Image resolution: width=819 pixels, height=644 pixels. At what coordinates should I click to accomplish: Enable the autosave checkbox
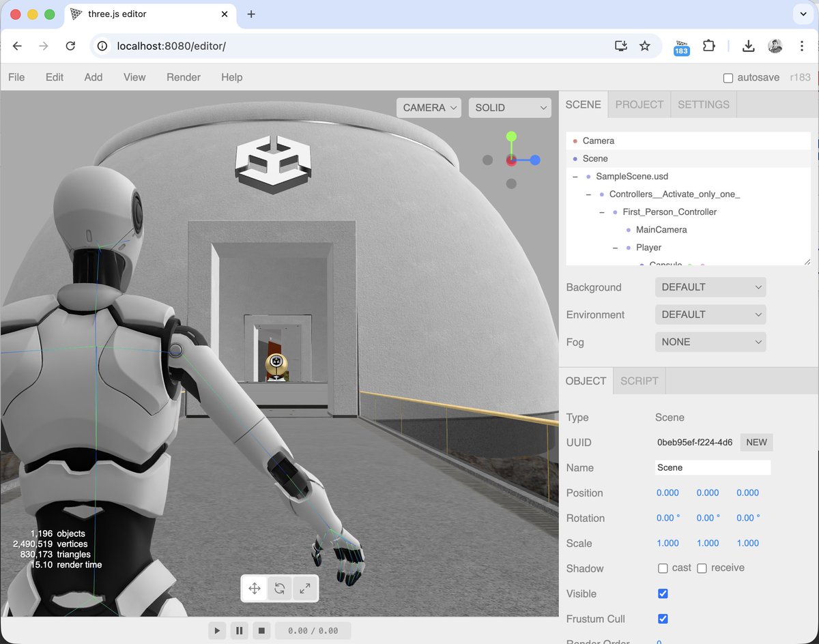coord(728,78)
